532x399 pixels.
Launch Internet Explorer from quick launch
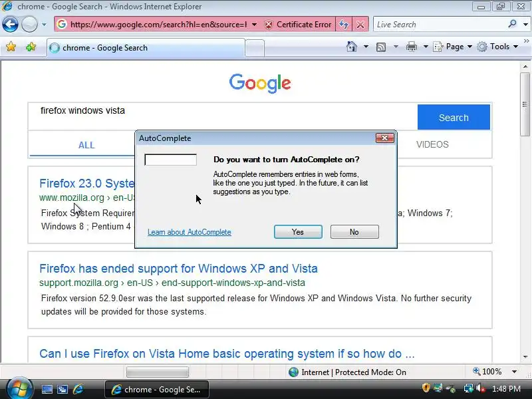tap(78, 389)
